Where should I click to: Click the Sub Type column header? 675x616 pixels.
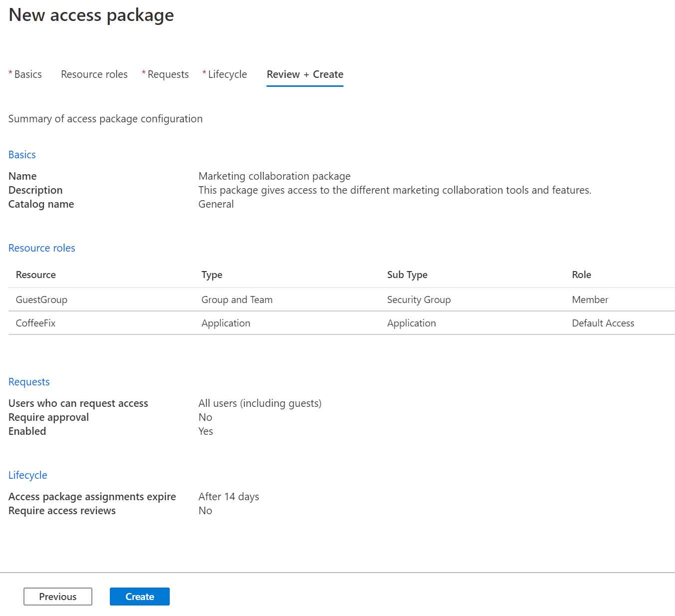[407, 275]
